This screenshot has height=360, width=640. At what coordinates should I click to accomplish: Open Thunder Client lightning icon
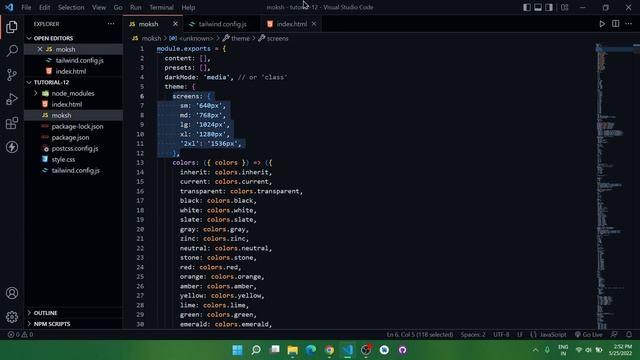tap(12, 147)
